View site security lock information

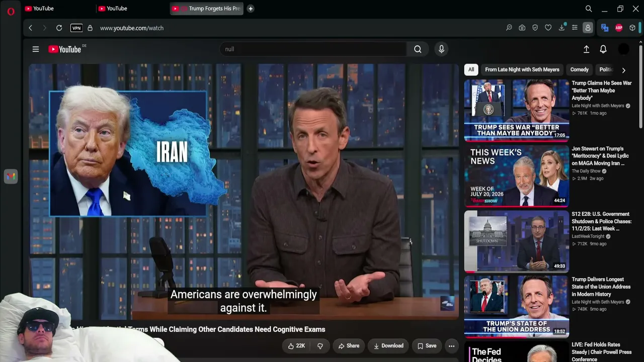pos(90,28)
